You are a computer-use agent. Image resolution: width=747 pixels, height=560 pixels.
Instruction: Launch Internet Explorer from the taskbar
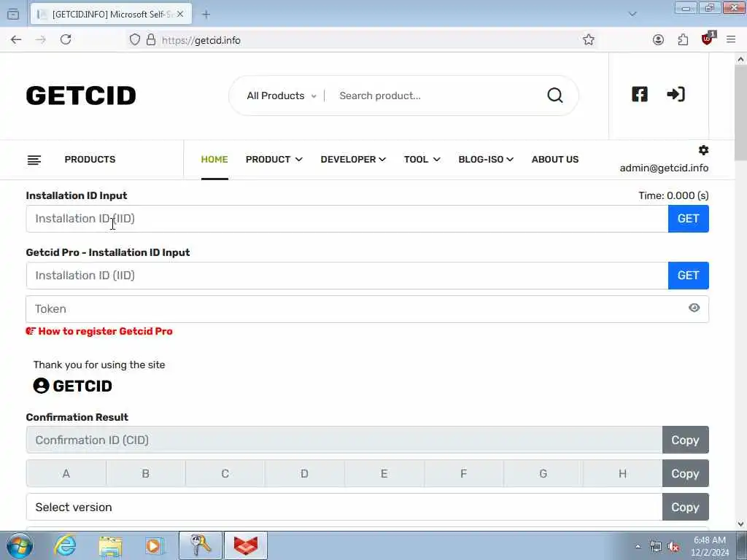(x=65, y=545)
